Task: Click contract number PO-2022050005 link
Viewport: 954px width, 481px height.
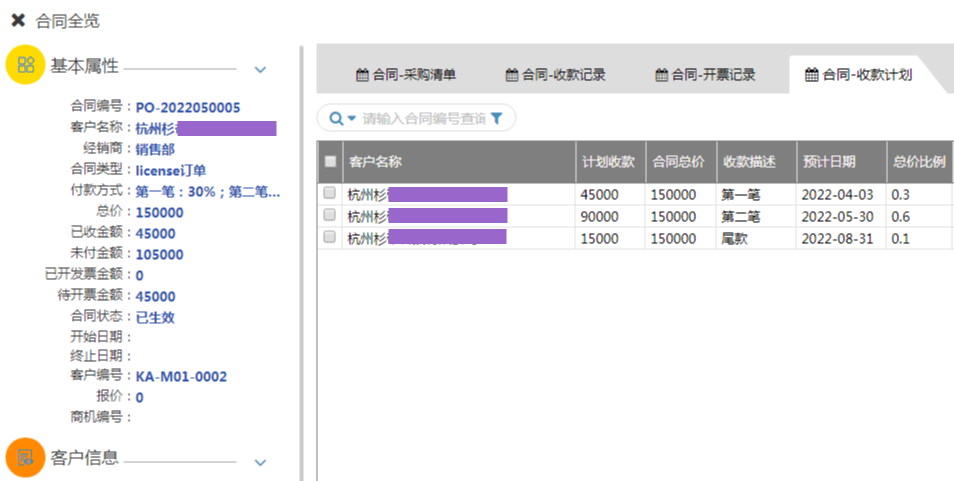Action: tap(188, 107)
